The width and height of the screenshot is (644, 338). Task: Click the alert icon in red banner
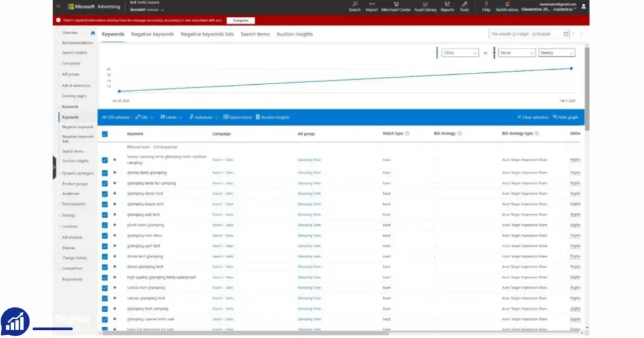(58, 20)
